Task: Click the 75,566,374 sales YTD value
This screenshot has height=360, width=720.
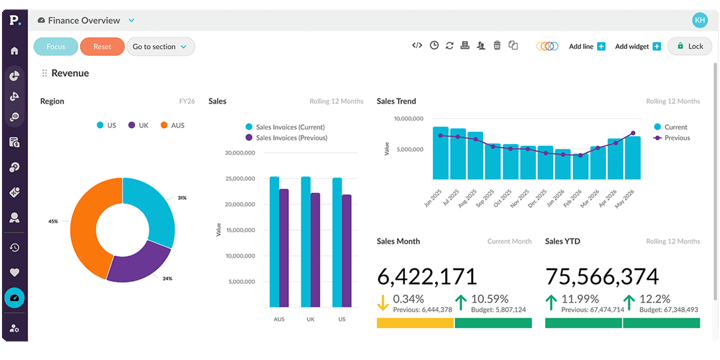Action: [x=602, y=276]
